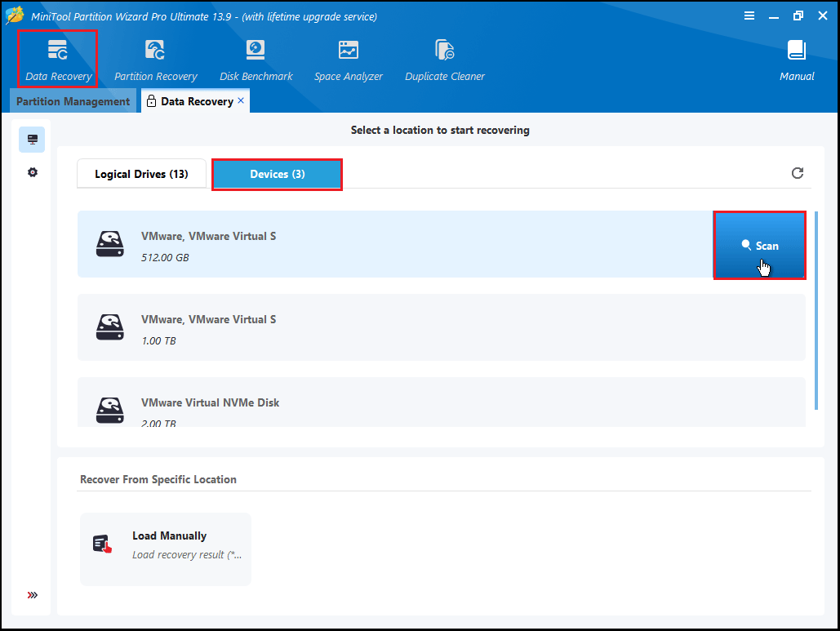The image size is (840, 631).
Task: Open the Data Recovery tool in toolbar
Action: [58, 59]
